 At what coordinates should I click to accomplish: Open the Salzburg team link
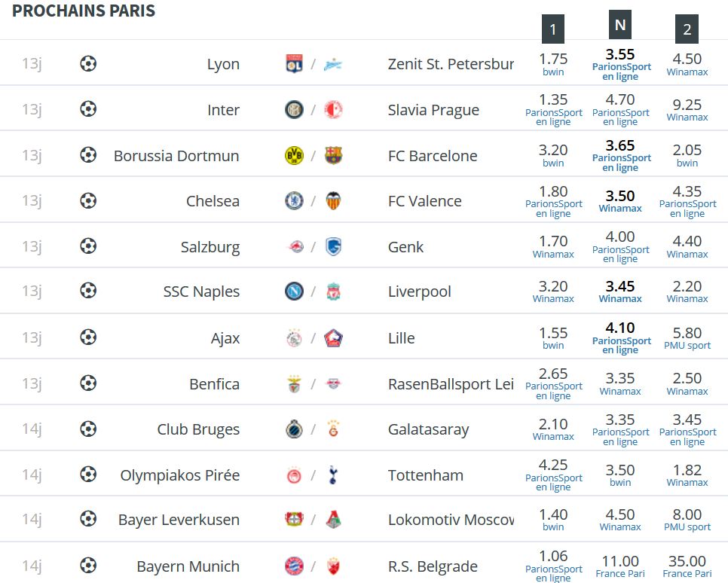coord(210,247)
